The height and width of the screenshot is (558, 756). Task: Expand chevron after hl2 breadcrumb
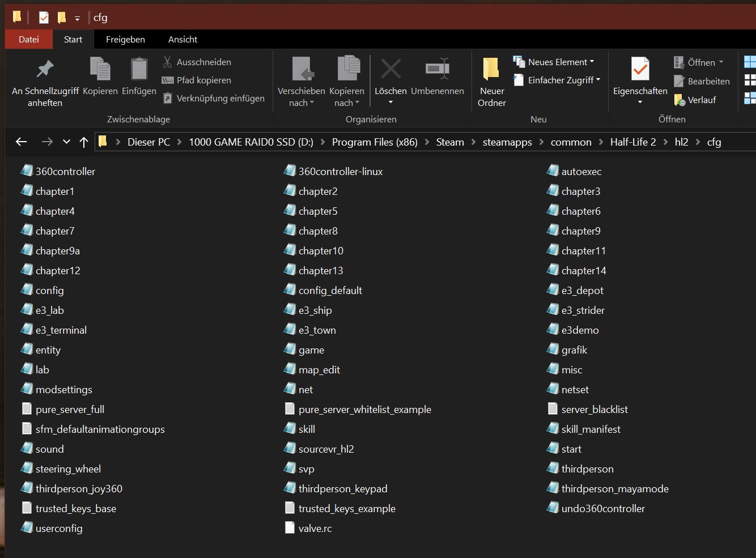point(698,142)
